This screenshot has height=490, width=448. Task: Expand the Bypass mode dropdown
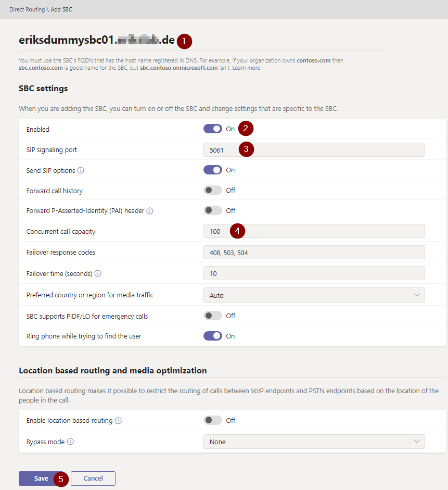pyautogui.click(x=314, y=442)
